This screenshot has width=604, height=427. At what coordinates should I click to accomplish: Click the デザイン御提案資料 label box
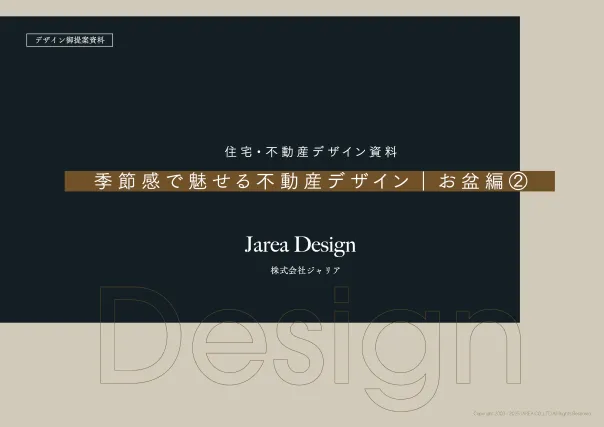coord(70,41)
